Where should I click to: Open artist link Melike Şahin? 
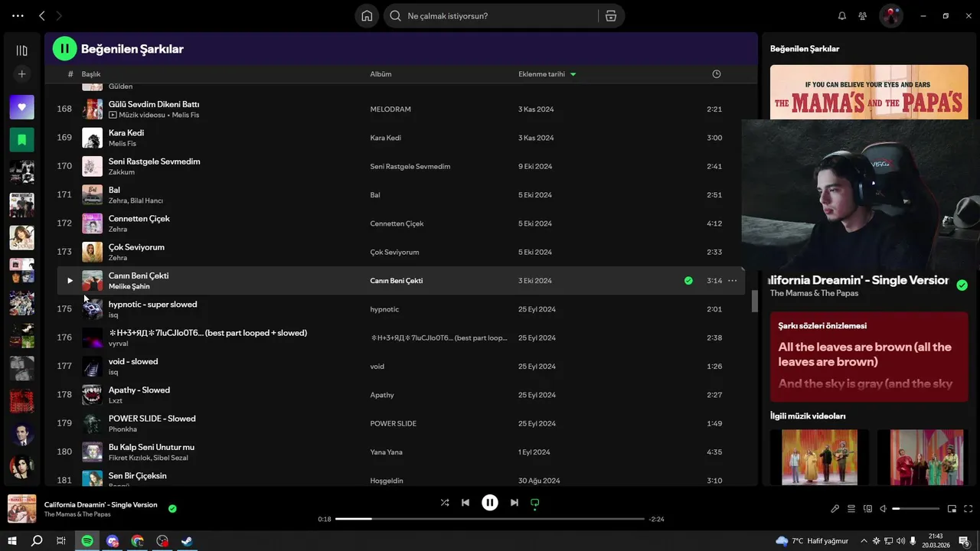click(129, 286)
